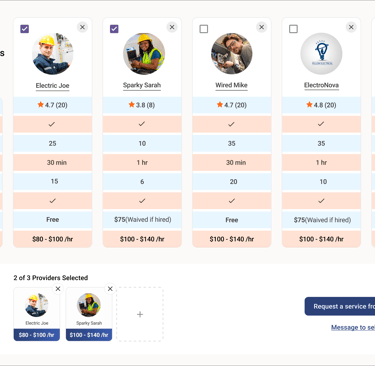Click the ElectroNova lightbulb logo

click(321, 53)
